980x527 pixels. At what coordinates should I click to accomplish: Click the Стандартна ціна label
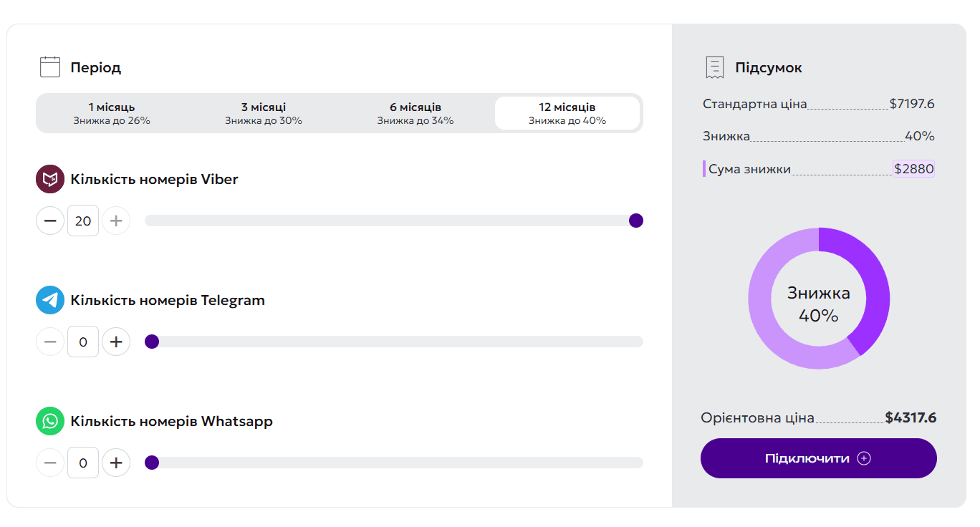pos(755,104)
